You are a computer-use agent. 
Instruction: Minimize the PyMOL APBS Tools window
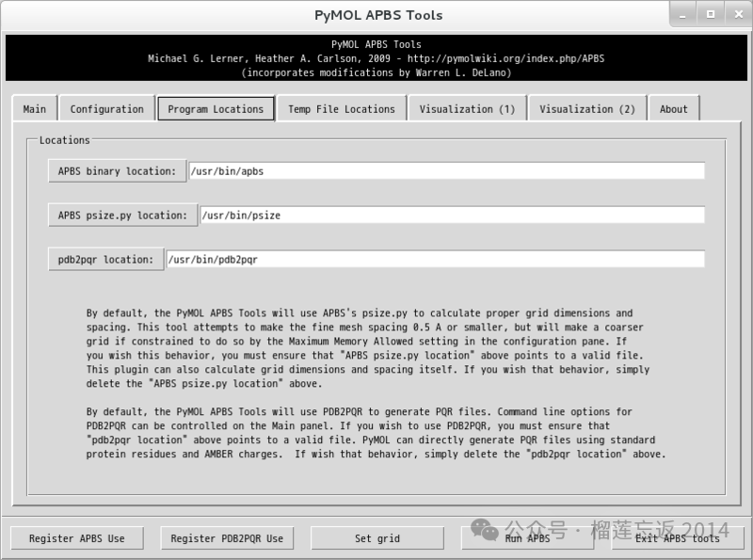point(683,14)
